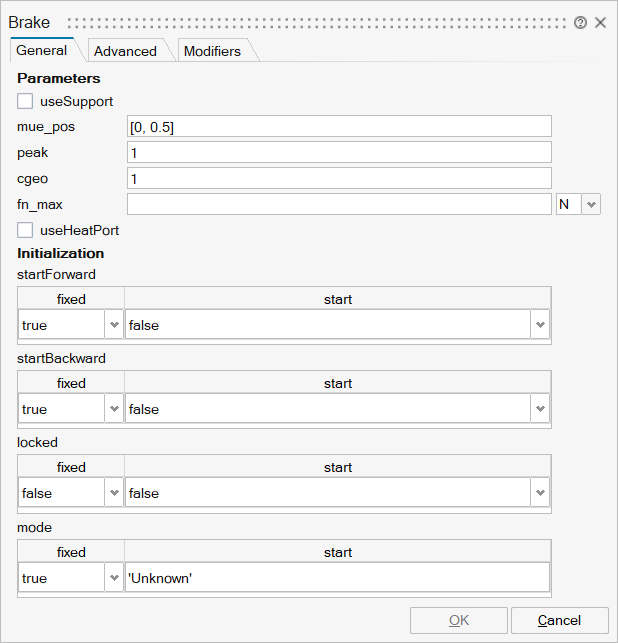The height and width of the screenshot is (643, 618).
Task: Click the mue_pos input field
Action: pos(339,126)
